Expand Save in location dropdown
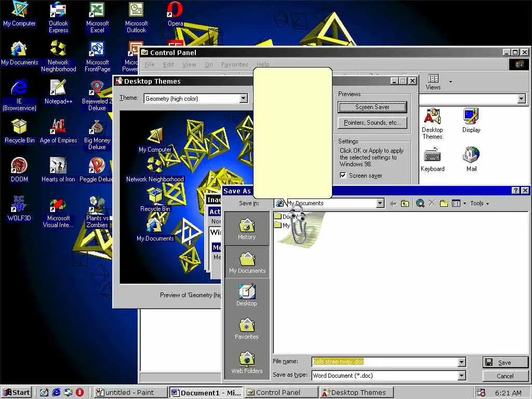 [380, 203]
